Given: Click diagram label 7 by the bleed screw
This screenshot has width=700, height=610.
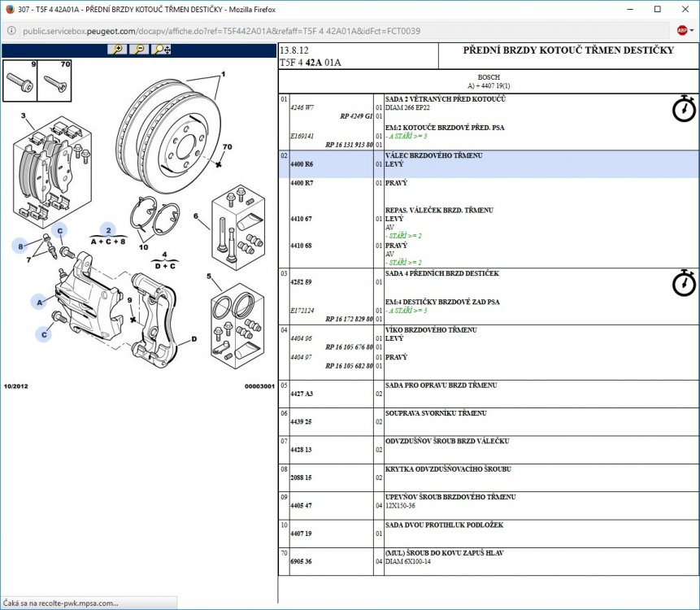Looking at the screenshot, I should click(x=28, y=259).
